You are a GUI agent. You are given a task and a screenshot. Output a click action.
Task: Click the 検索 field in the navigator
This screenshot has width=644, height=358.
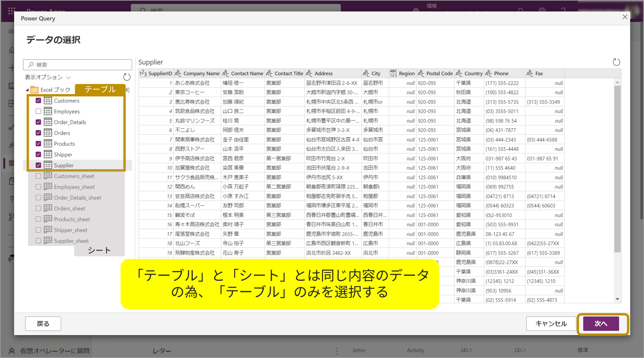(x=77, y=64)
